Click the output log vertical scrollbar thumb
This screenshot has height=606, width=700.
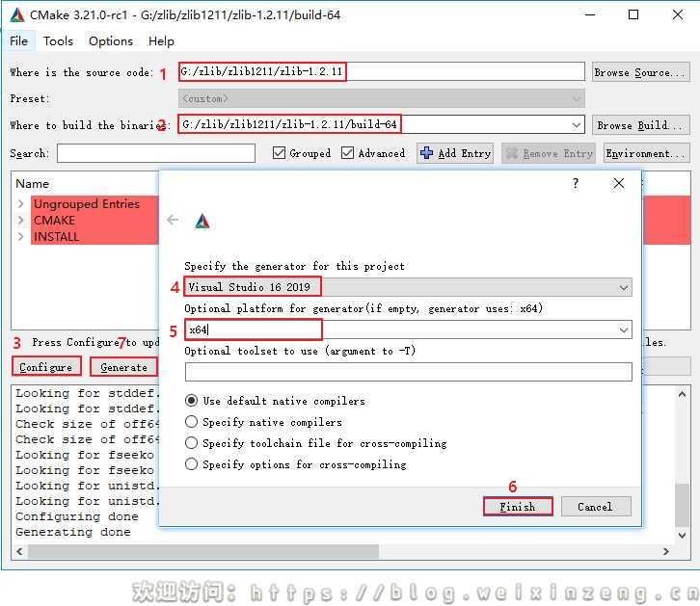682,505
